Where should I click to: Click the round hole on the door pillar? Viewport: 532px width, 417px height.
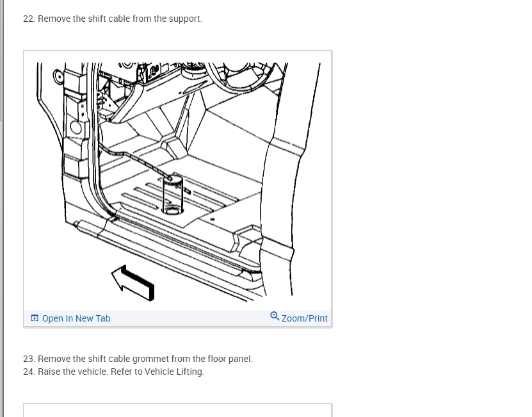pos(76,127)
